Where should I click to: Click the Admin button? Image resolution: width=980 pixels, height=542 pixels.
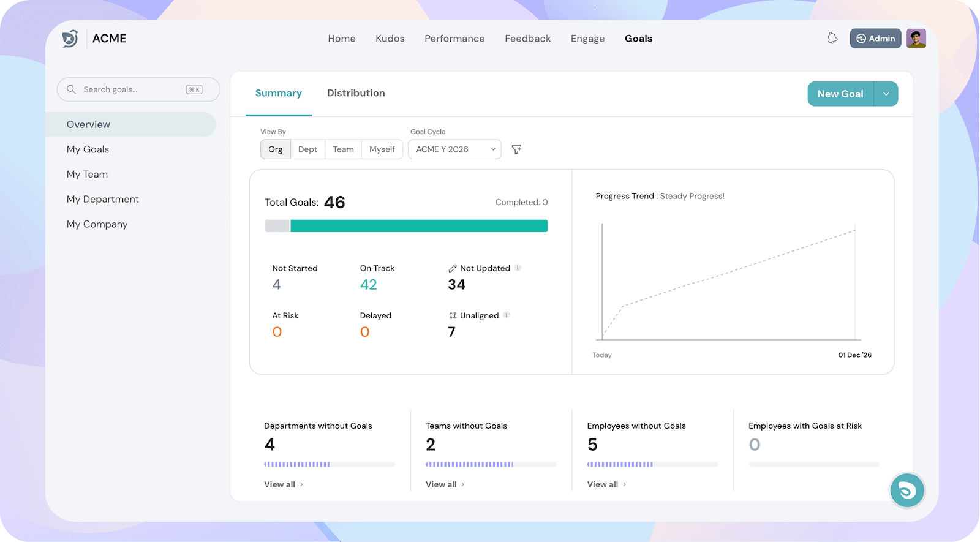point(875,39)
